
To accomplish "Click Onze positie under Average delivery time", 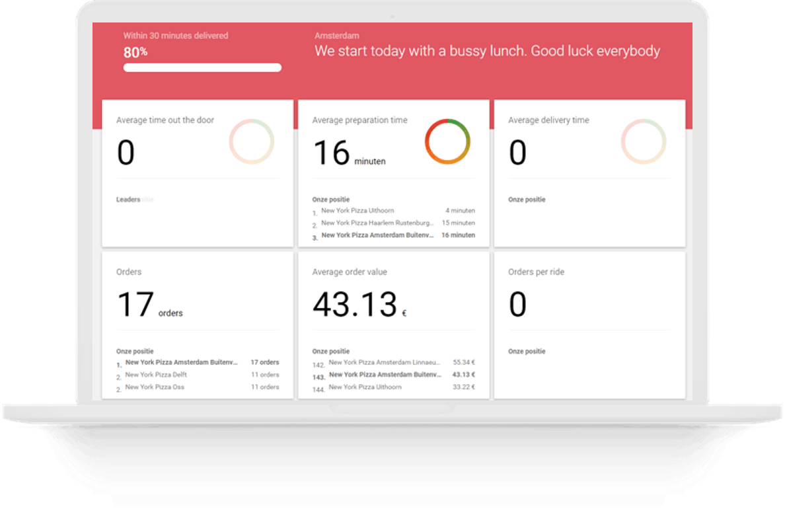I will pyautogui.click(x=527, y=200).
